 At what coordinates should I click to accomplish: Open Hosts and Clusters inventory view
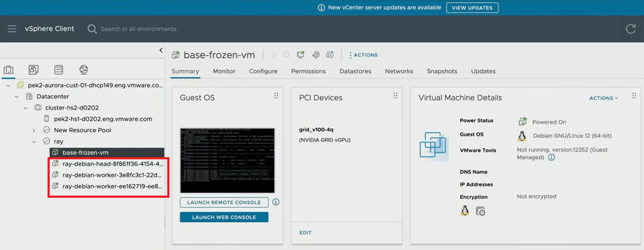(9, 70)
